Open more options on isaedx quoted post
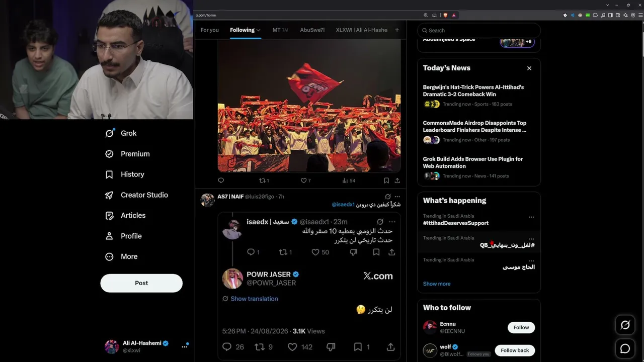Image resolution: width=644 pixels, height=362 pixels. [x=392, y=222]
